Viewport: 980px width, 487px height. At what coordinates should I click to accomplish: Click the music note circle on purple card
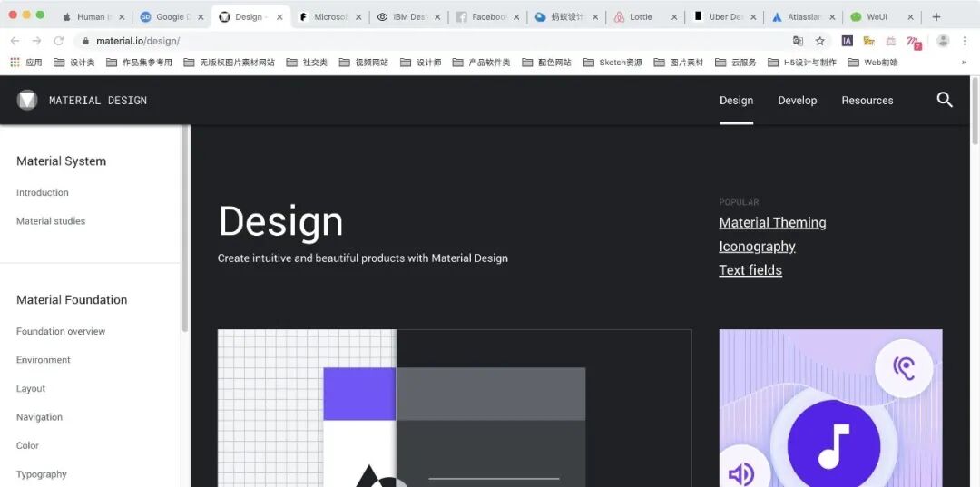pyautogui.click(x=834, y=446)
